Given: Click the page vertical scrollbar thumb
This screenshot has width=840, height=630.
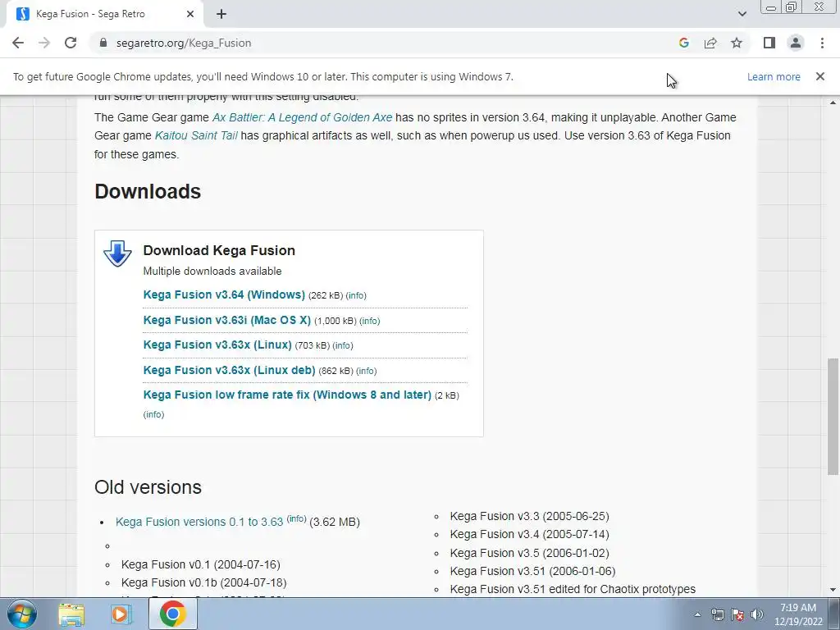Looking at the screenshot, I should point(833,416).
